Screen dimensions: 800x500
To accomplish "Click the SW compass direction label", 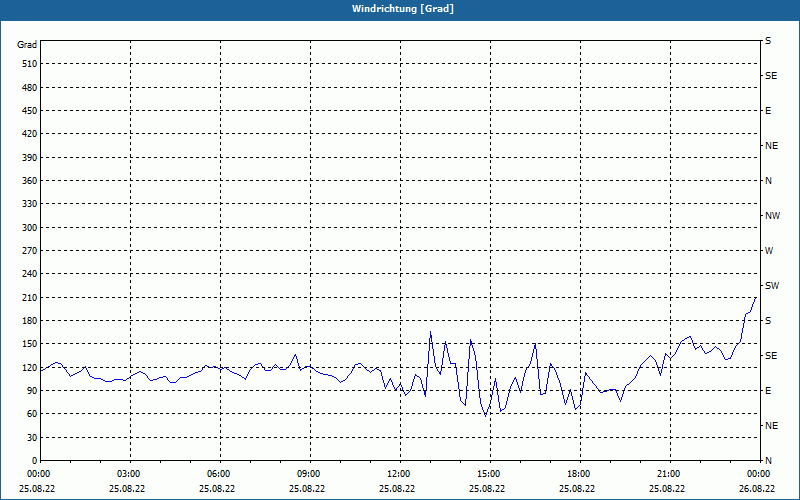I will tap(772, 286).
